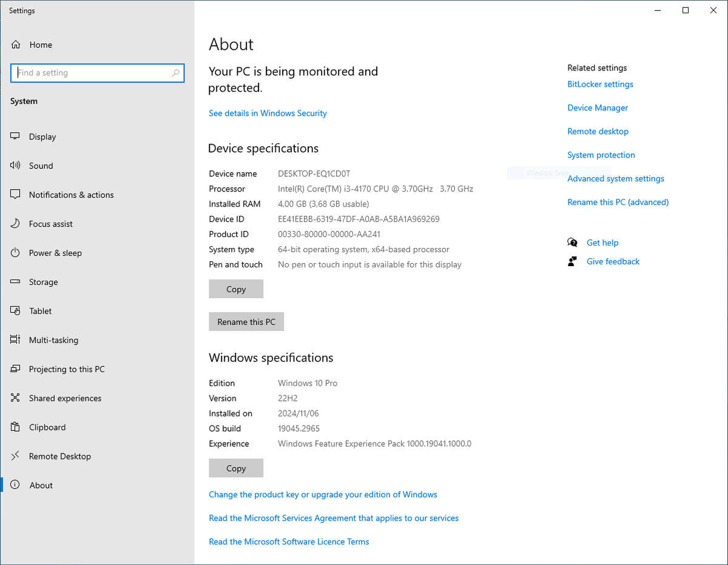
Task: Open Projecting to this PC
Action: pyautogui.click(x=67, y=369)
